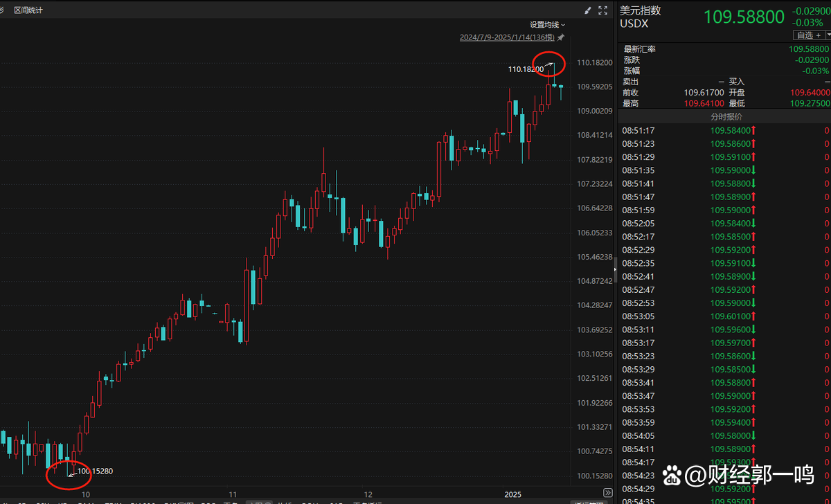Add USDX to watchlist via 自选 +
The width and height of the screenshot is (831, 504).
808,35
